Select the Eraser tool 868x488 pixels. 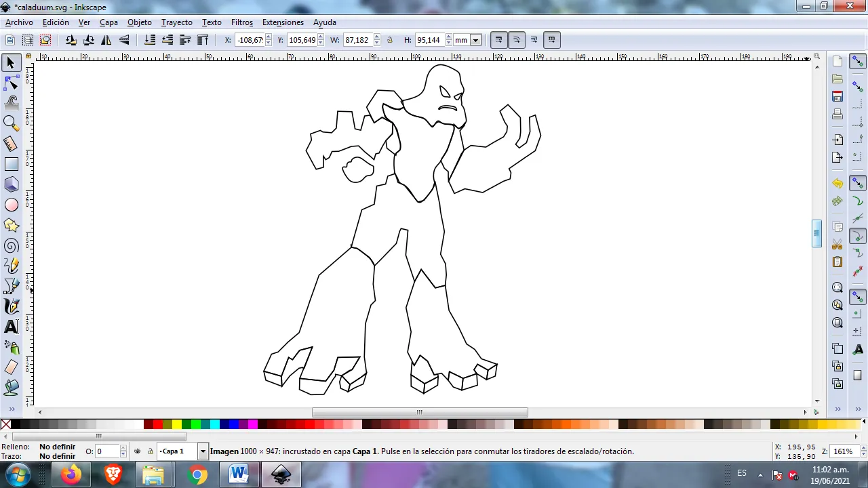click(x=11, y=367)
